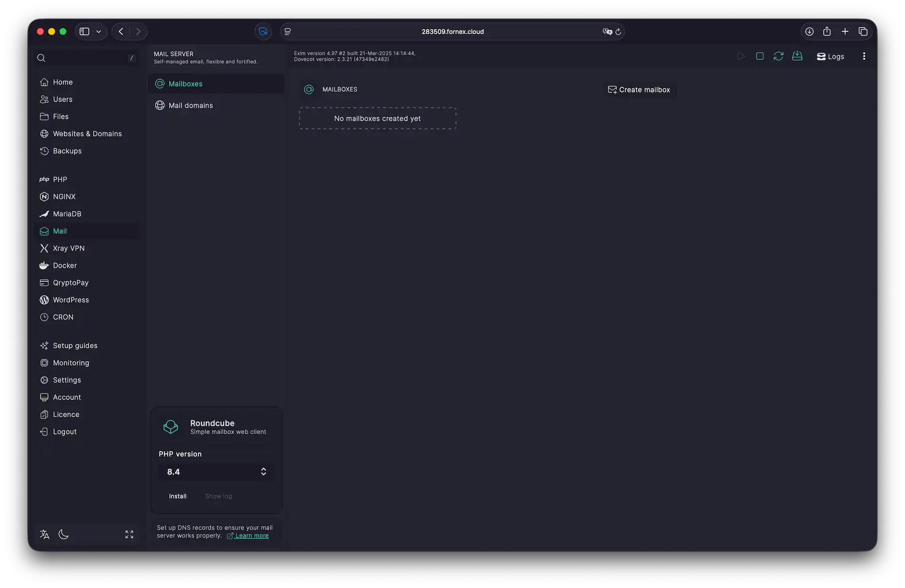Enter fullscreen mode
The width and height of the screenshot is (905, 588).
[129, 534]
